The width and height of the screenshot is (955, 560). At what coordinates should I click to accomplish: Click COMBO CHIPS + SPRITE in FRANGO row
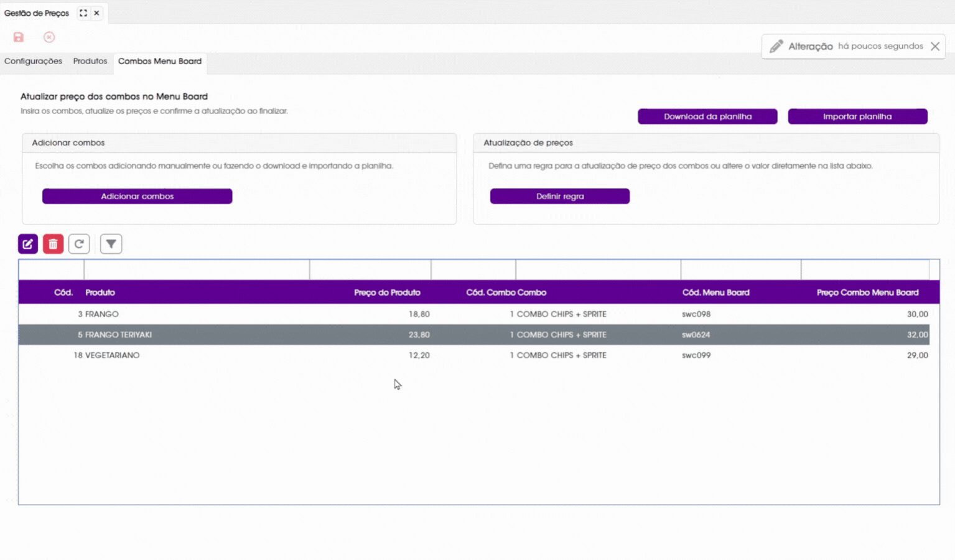[562, 314]
